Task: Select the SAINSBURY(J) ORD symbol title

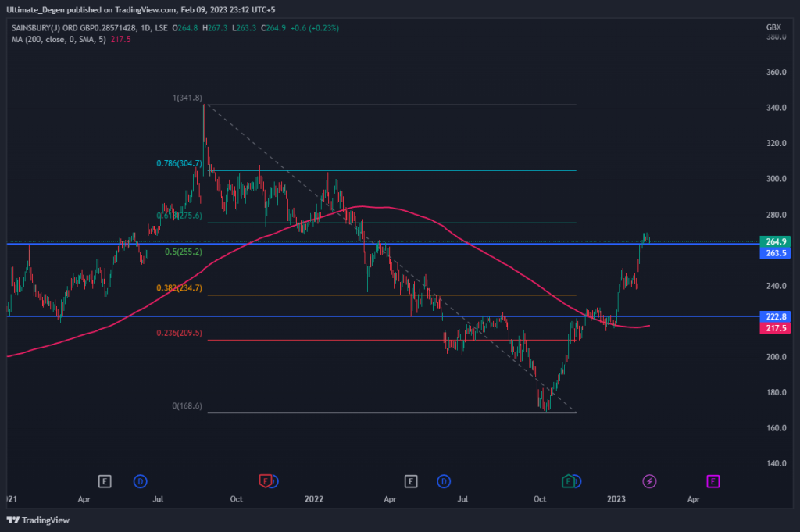Action: tap(74, 28)
